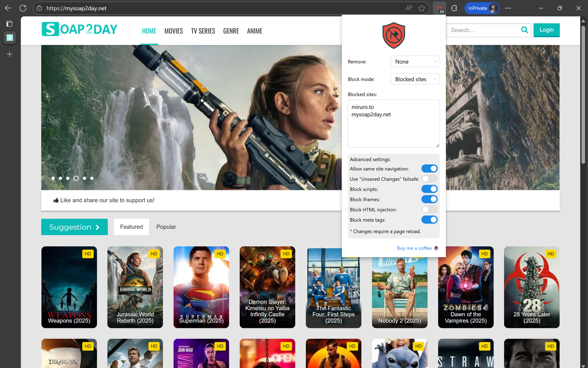This screenshot has width=588, height=368.
Task: Open the tab actions icon in sidebar
Action: 10,23
